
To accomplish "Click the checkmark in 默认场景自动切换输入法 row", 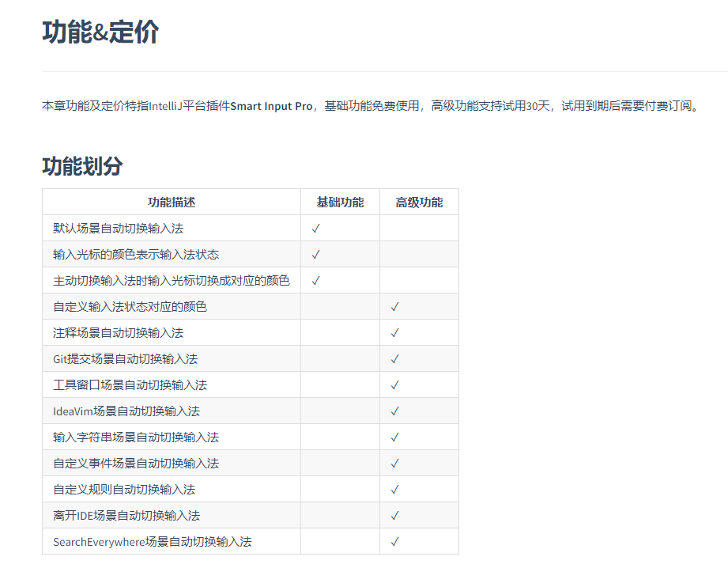I will tap(315, 228).
